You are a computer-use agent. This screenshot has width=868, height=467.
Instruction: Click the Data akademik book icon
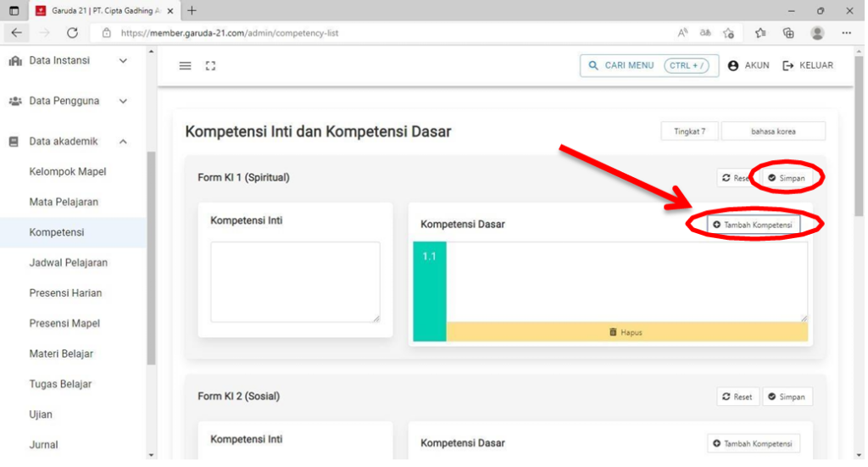[14, 142]
